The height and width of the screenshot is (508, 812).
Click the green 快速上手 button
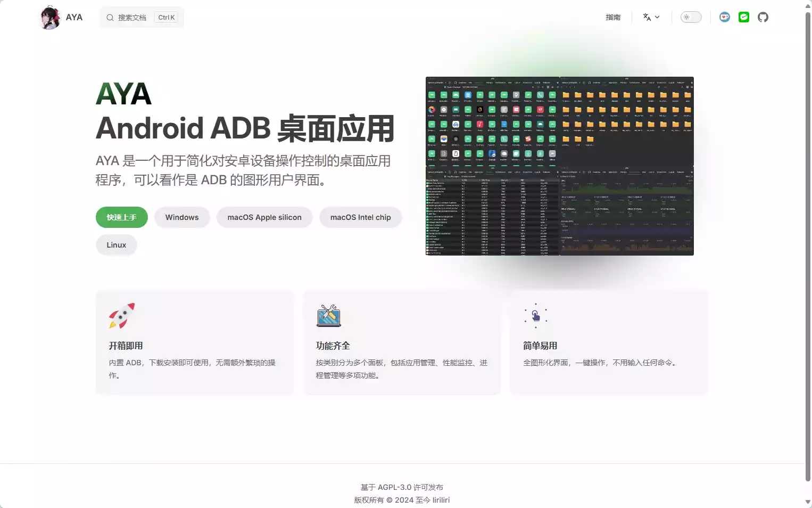click(122, 217)
